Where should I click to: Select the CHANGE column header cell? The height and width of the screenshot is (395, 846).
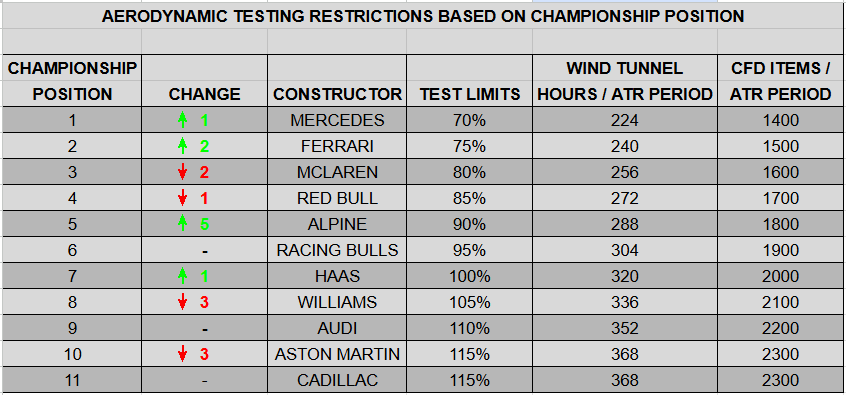[x=204, y=80]
